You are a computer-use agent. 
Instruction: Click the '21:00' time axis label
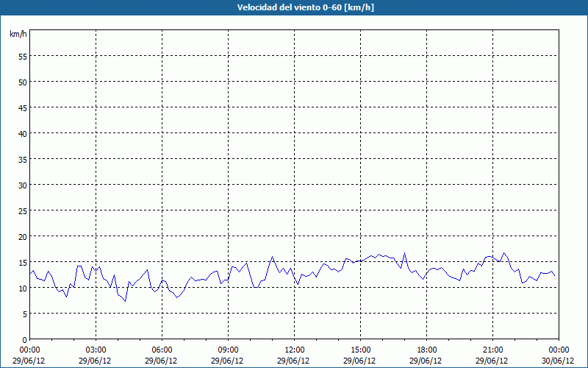[492, 350]
